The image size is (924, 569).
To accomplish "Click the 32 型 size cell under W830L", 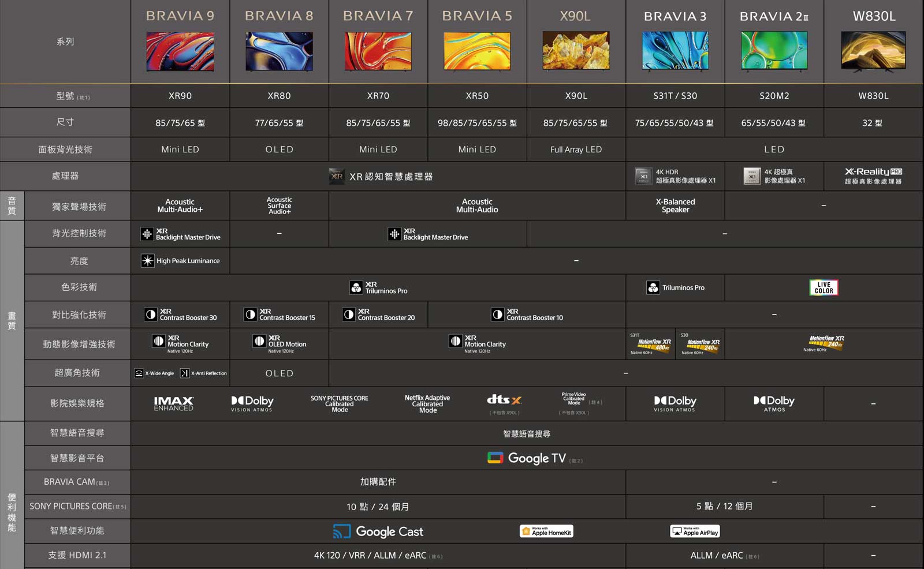I will (873, 123).
